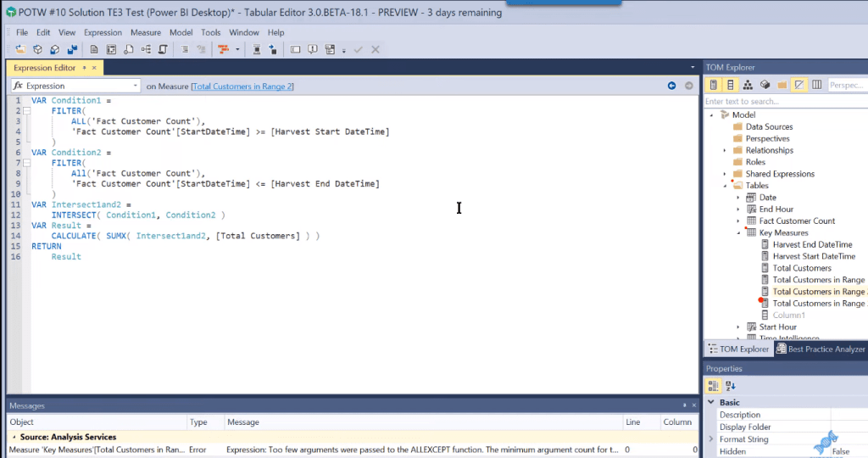Screen dimensions: 868x458
Task: Open the Measure menu
Action: (x=146, y=33)
